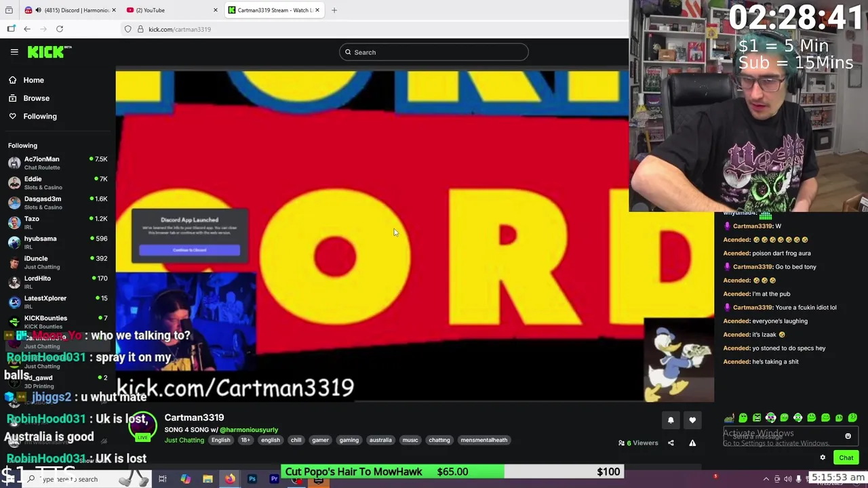Click the English language tag

point(220,441)
